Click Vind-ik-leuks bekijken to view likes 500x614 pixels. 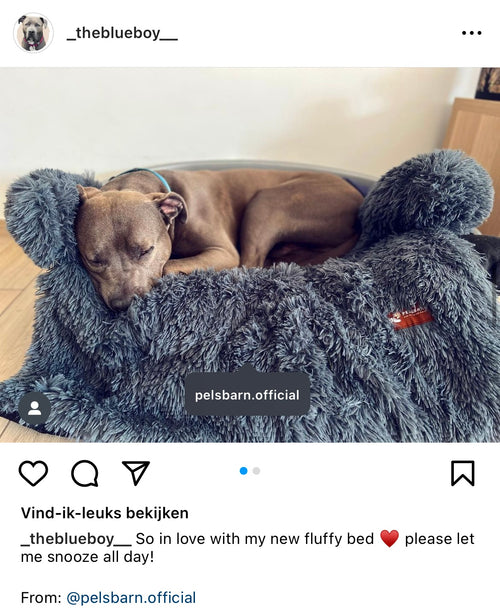[x=105, y=513]
